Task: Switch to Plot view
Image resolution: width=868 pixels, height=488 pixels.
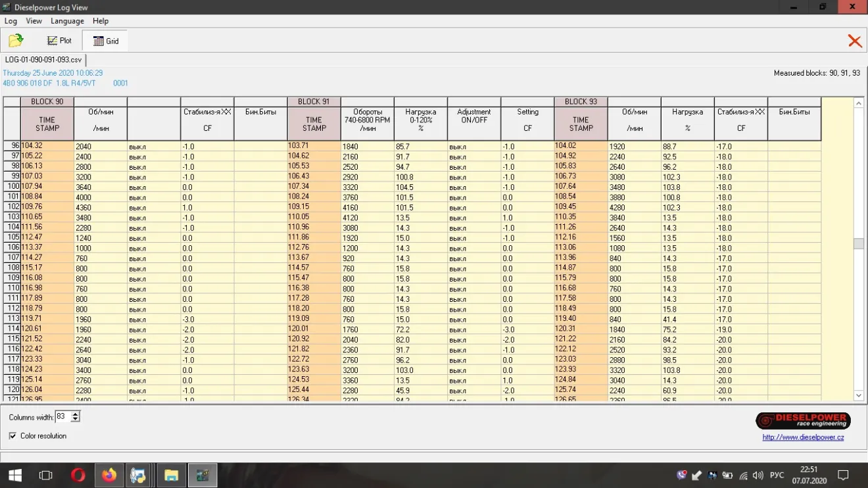Action: coord(60,41)
